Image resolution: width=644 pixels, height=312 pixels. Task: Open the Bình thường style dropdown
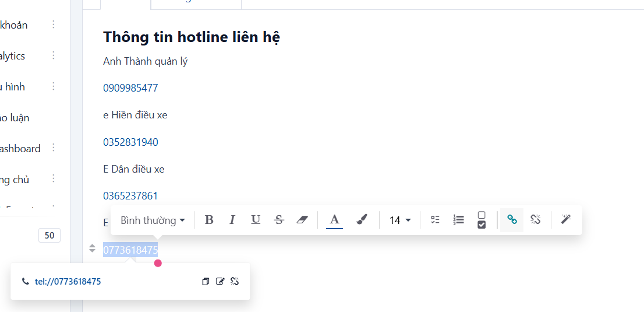coord(153,220)
